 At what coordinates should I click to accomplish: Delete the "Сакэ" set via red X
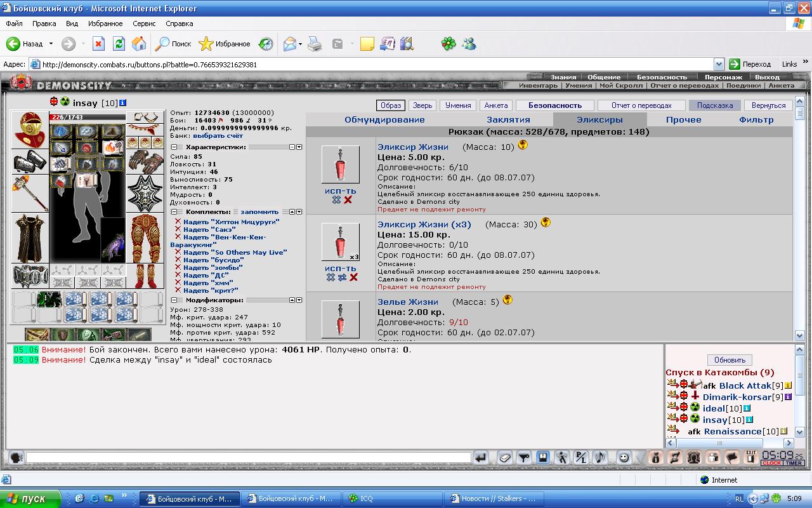[x=178, y=229]
